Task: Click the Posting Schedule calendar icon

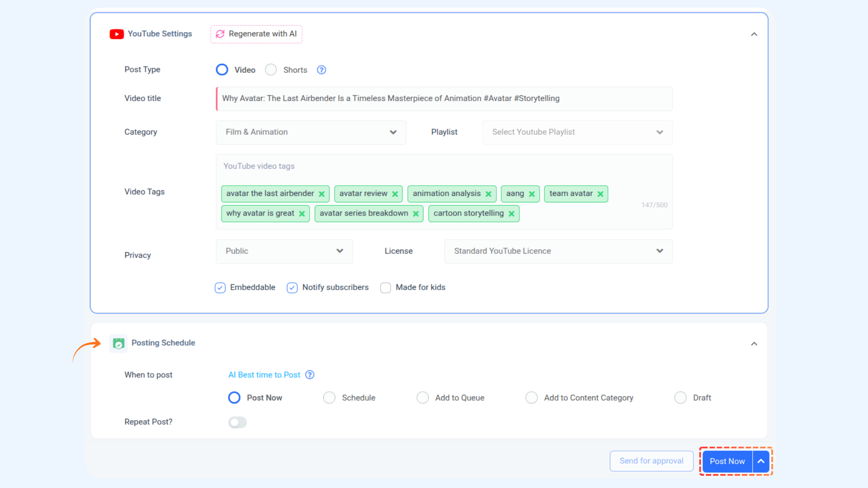Action: pos(118,343)
